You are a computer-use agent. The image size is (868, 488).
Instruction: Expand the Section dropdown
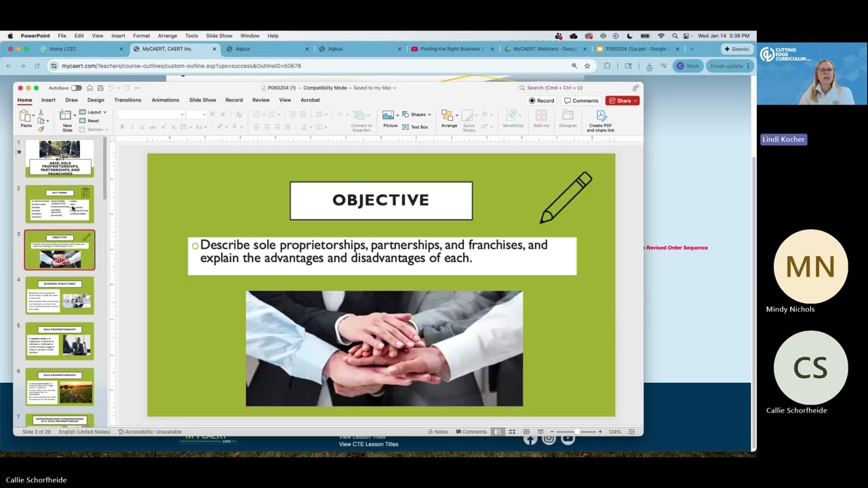click(93, 129)
